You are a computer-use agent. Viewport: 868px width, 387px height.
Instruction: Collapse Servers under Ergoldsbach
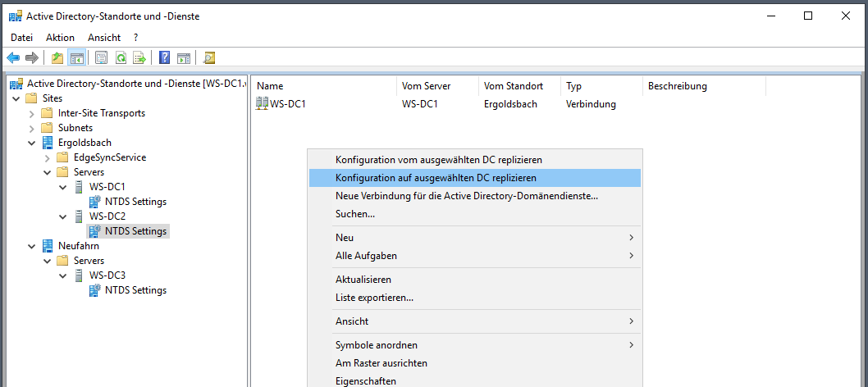coord(47,172)
